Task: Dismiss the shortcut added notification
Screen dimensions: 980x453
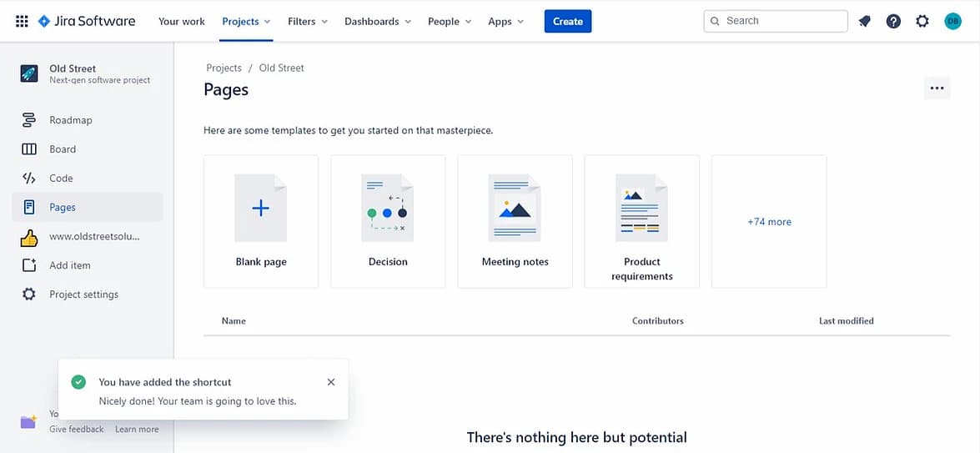Action: click(x=331, y=382)
